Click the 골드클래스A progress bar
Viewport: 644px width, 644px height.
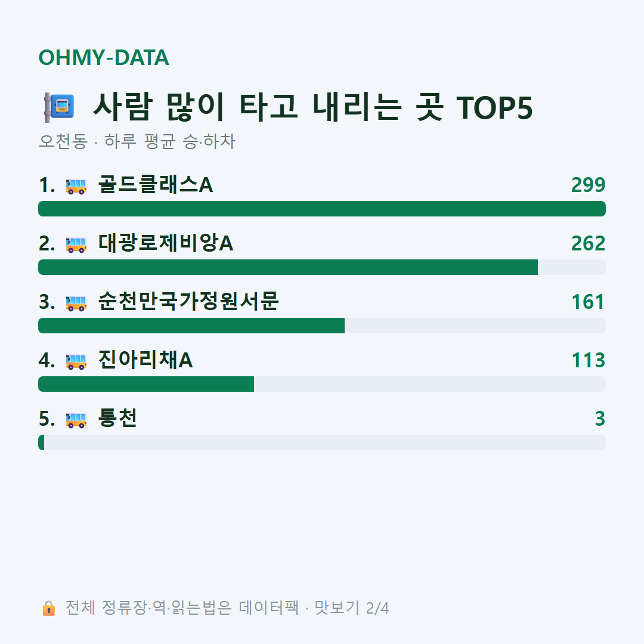point(322,209)
